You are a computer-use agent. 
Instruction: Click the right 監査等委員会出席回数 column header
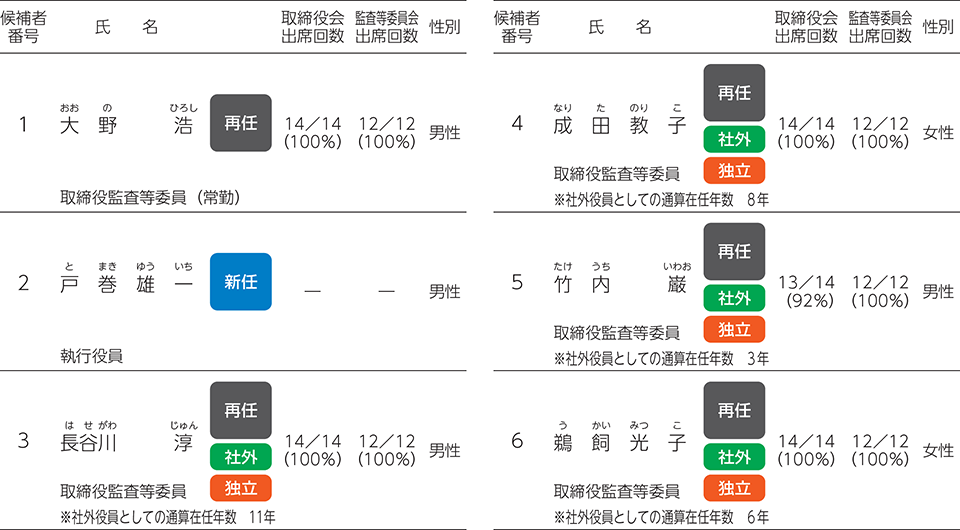880,27
